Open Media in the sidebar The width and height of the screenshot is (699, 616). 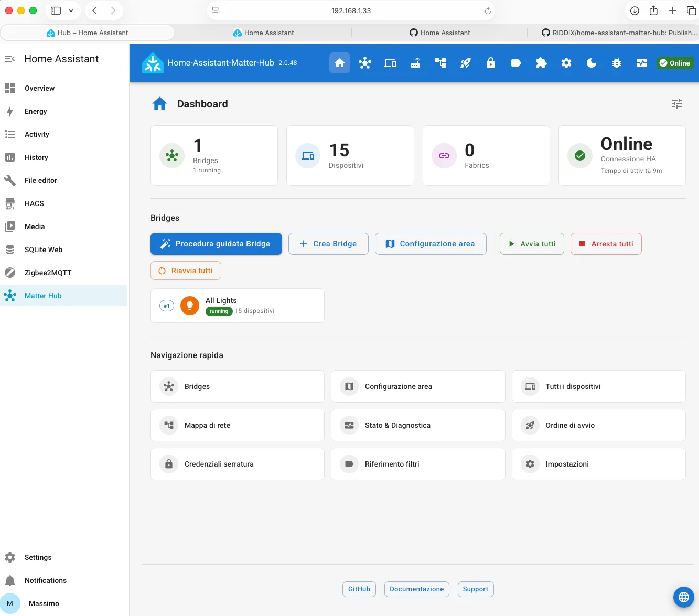64,226
